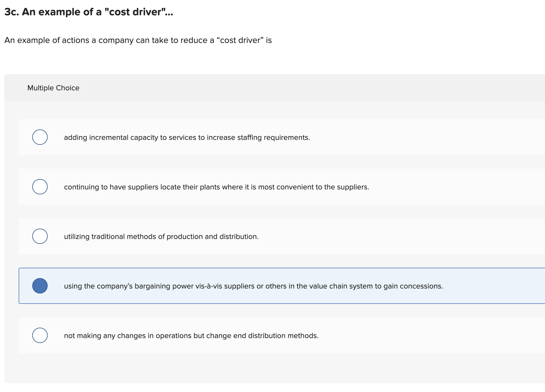Select the radio button for adding incremental capacity
545x392 pixels.
[40, 137]
